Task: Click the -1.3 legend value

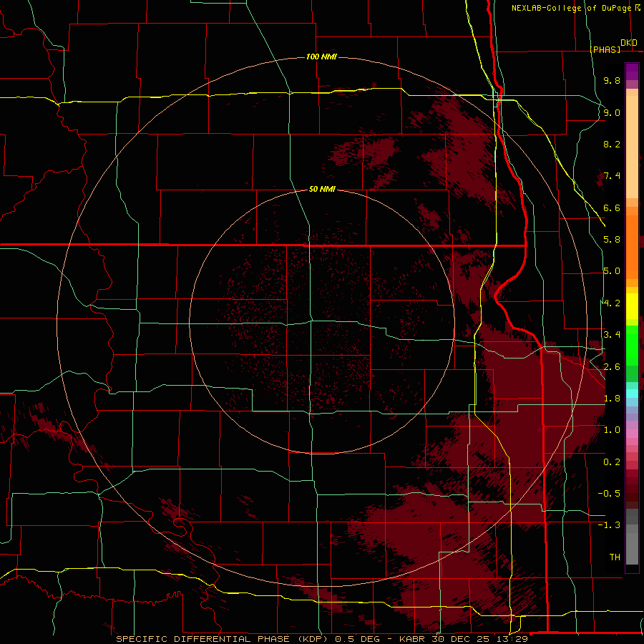Action: click(609, 525)
